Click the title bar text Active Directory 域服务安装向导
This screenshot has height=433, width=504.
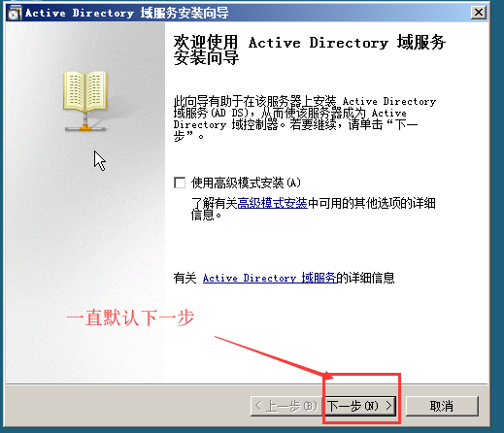coord(127,13)
